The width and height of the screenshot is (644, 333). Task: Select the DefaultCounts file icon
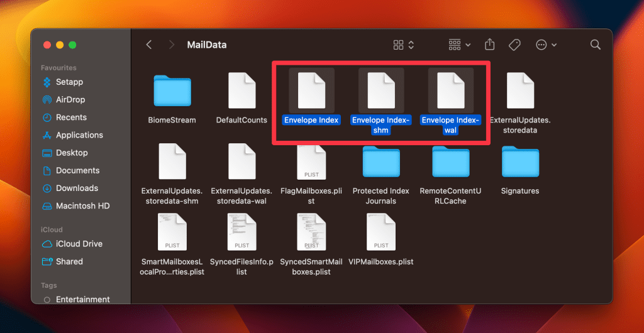(x=242, y=90)
